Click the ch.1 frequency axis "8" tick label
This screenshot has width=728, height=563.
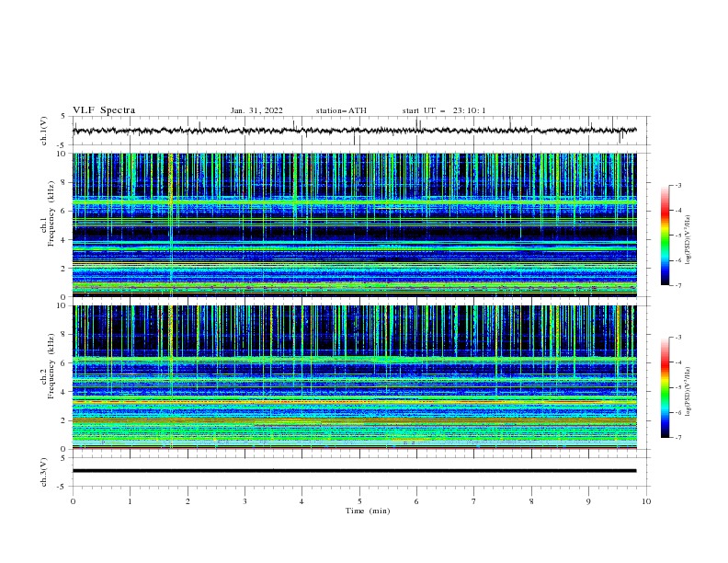63,182
